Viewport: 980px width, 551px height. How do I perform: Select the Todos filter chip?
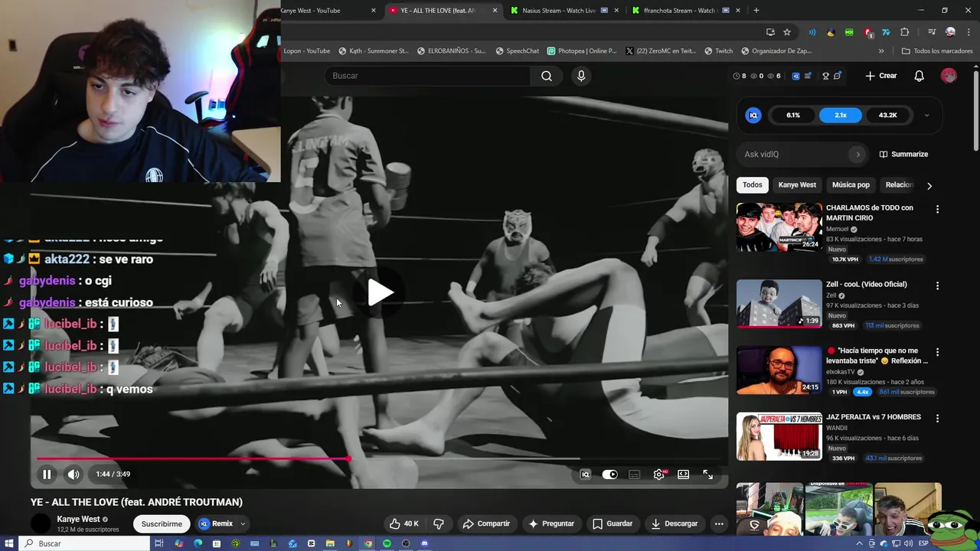[x=752, y=184]
